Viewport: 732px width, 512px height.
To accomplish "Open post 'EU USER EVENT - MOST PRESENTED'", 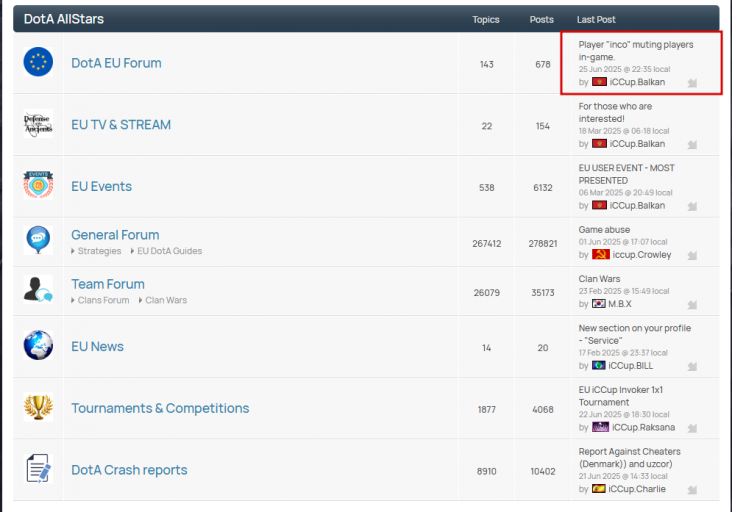I will (x=626, y=174).
